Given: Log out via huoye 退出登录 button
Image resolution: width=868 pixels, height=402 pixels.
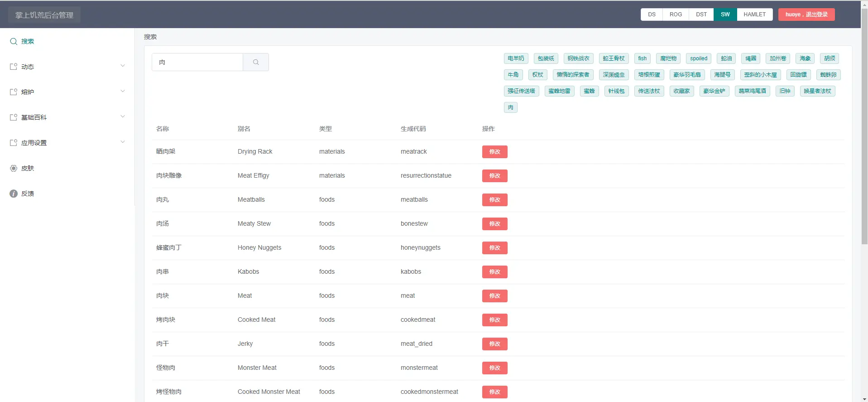Looking at the screenshot, I should point(806,15).
